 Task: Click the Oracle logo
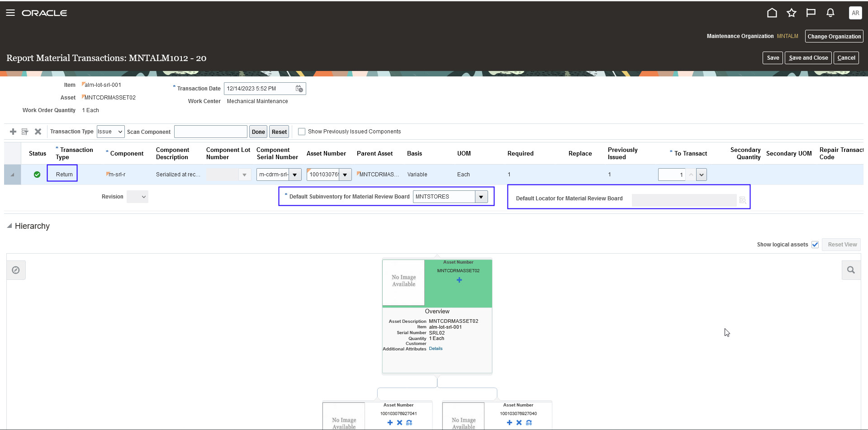click(x=44, y=13)
